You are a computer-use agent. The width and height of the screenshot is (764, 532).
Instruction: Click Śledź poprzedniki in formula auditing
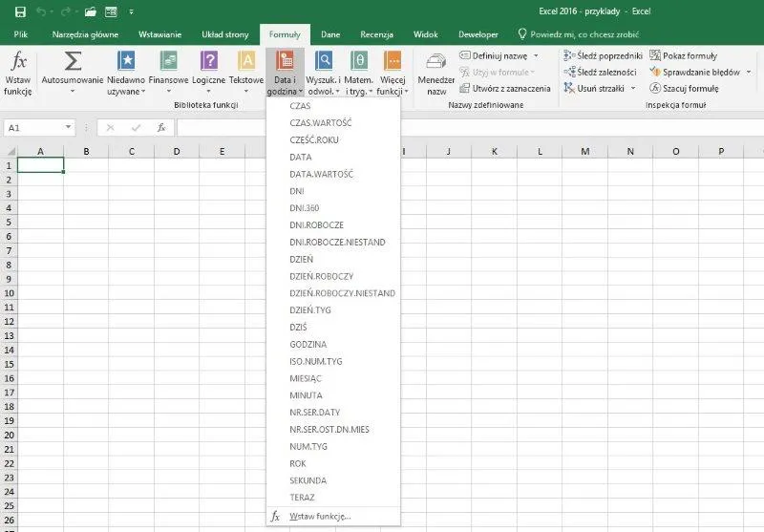click(602, 55)
